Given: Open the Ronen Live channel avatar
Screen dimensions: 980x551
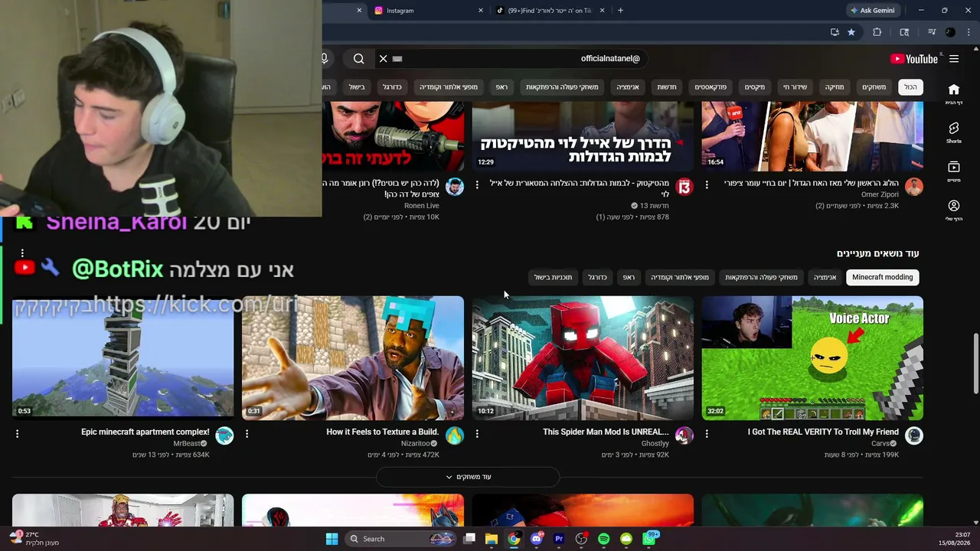Looking at the screenshot, I should tap(455, 187).
